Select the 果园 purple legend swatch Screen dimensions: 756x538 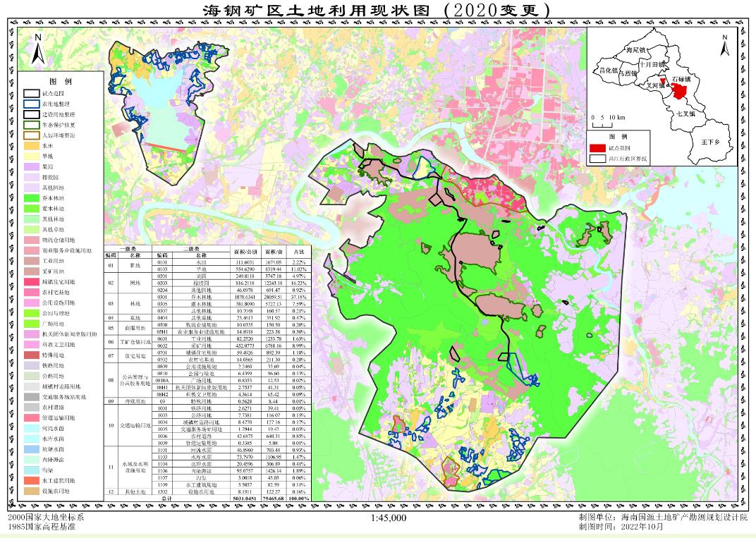coord(32,166)
